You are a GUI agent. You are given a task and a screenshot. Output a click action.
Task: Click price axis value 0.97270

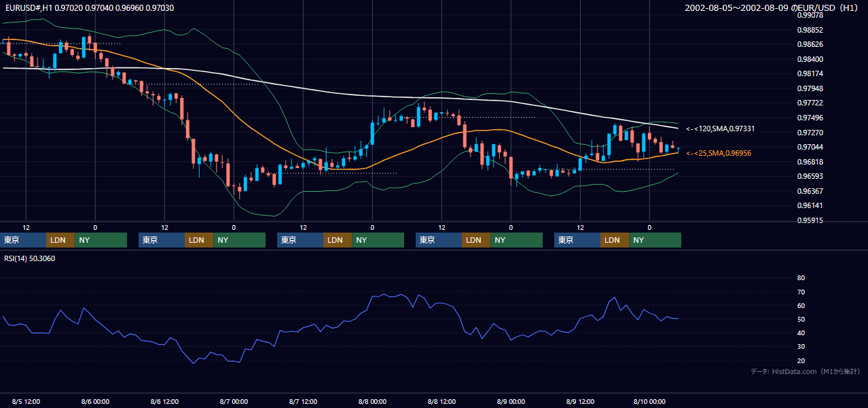coord(810,133)
